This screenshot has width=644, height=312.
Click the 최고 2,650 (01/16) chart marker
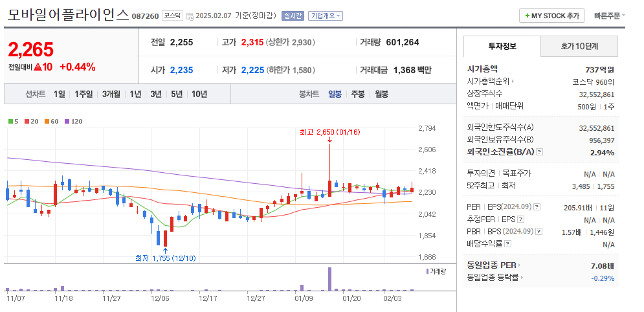click(330, 132)
